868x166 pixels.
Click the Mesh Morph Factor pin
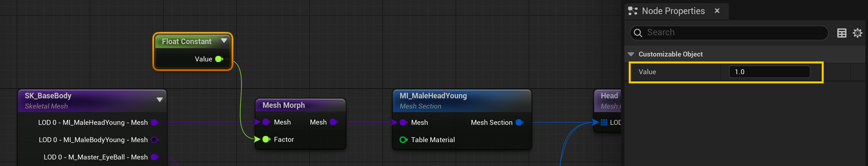click(x=266, y=139)
